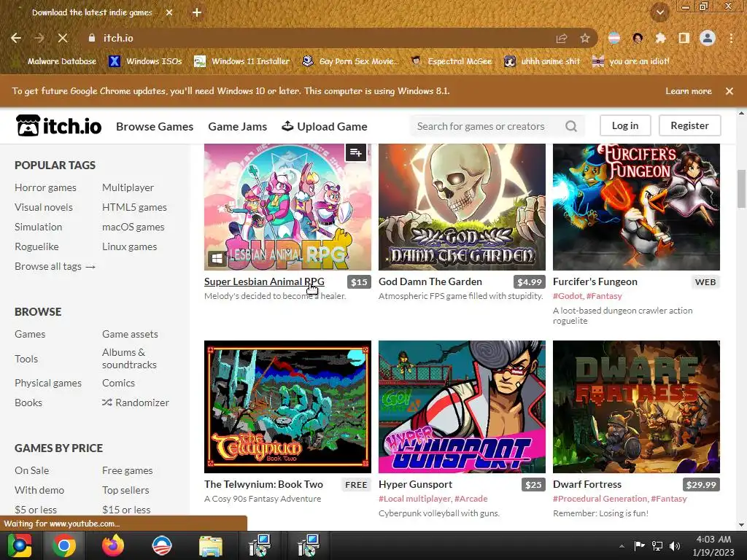The height and width of the screenshot is (560, 747).
Task: Toggle the browser side panel icon
Action: (x=684, y=38)
